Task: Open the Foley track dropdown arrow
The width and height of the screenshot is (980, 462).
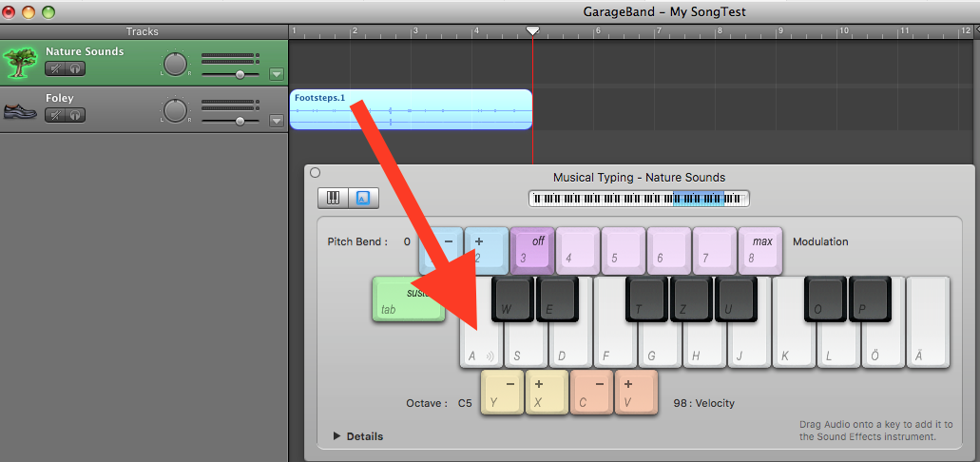Action: (x=277, y=121)
